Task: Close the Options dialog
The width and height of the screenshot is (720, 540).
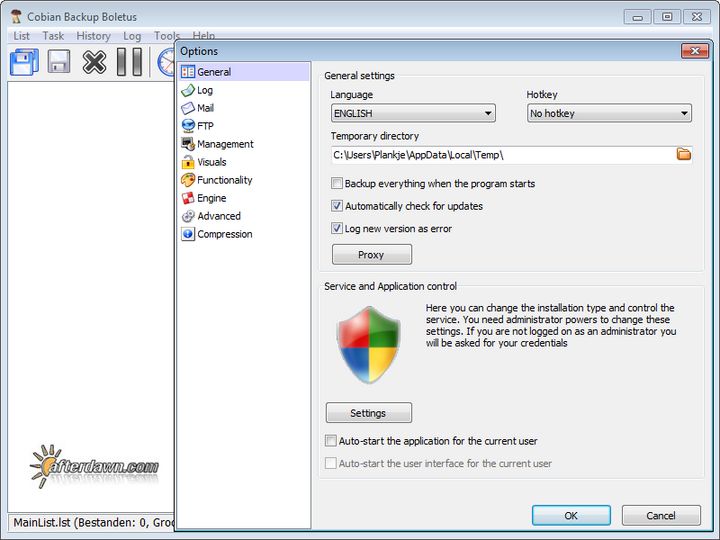Action: click(695, 51)
